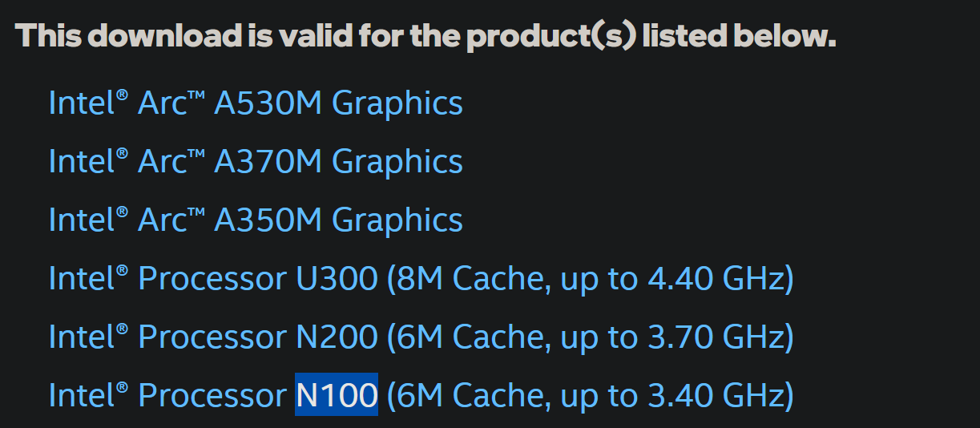The height and width of the screenshot is (428, 980).
Task: Open the Intel Arc A530M Graphics link
Action: pos(256,103)
